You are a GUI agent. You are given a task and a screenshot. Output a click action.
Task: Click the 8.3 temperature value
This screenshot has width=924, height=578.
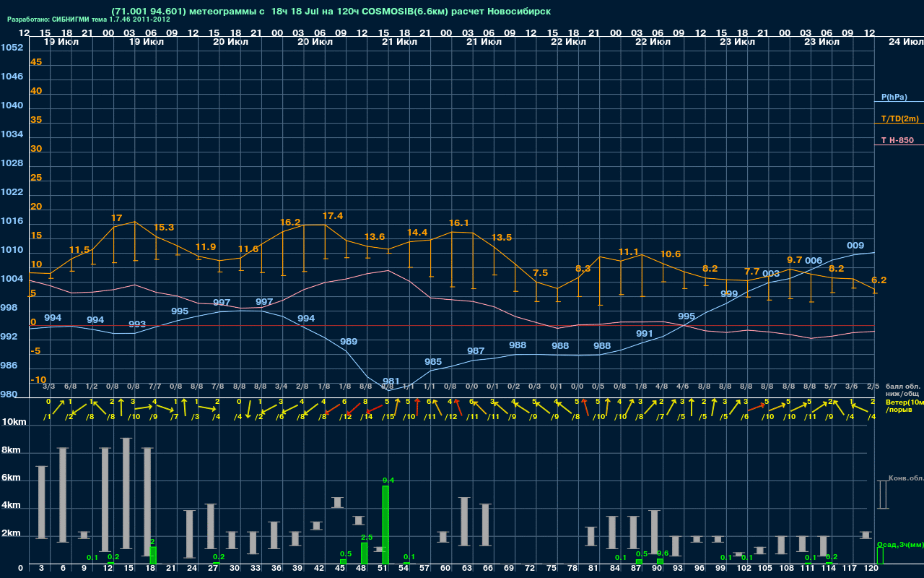(x=583, y=269)
